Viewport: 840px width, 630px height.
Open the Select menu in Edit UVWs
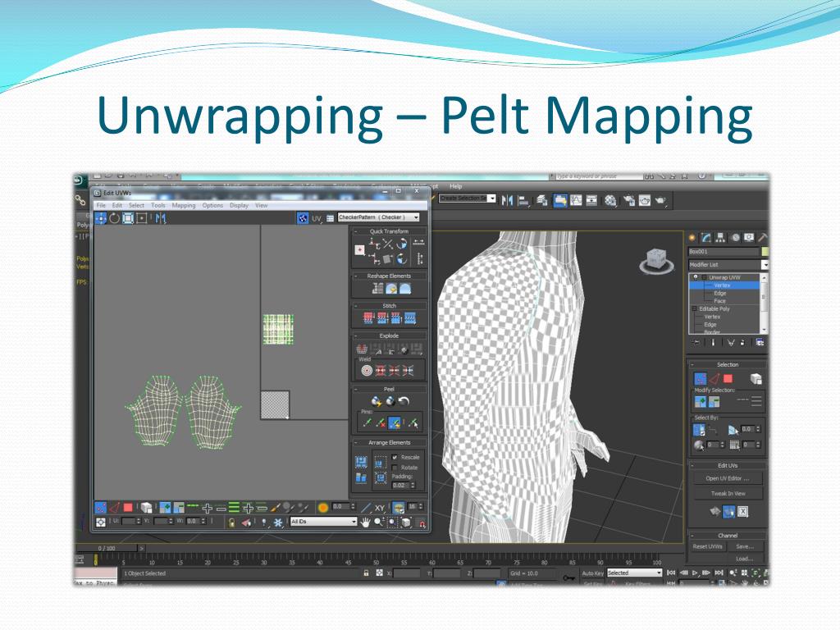[x=136, y=205]
